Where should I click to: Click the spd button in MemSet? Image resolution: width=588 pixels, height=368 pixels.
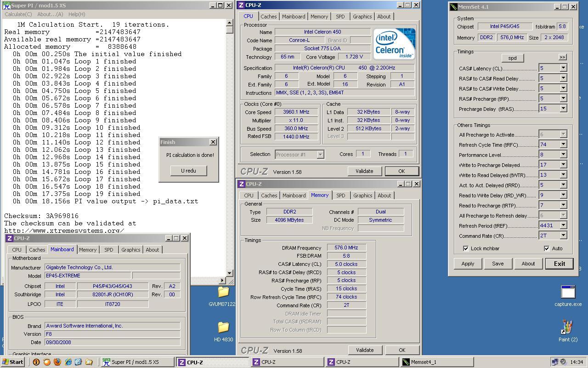pos(512,58)
